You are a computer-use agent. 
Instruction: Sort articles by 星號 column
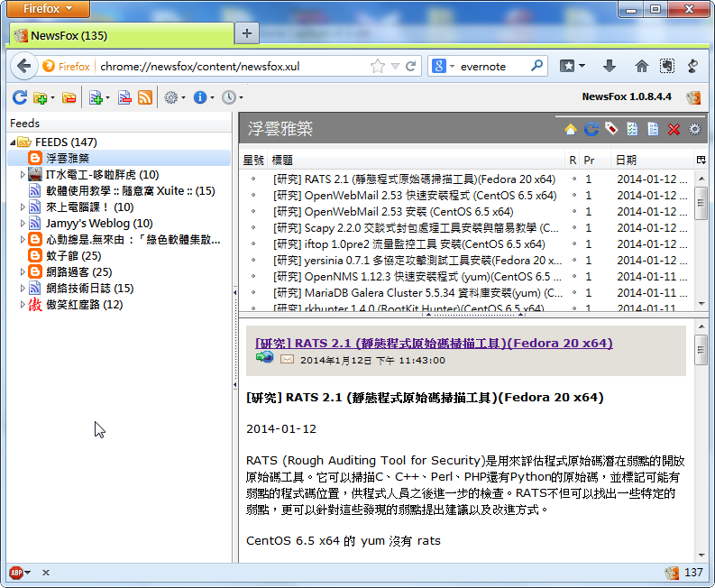(253, 160)
